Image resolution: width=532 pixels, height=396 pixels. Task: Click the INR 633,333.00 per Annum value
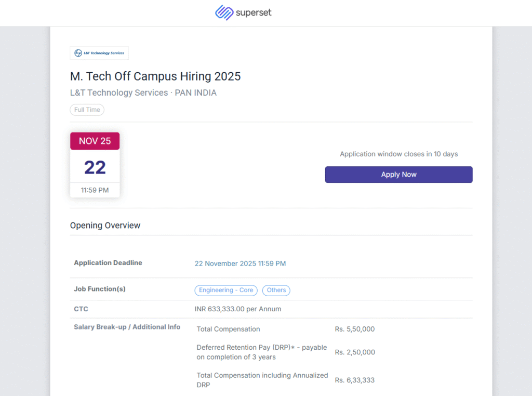click(237, 309)
